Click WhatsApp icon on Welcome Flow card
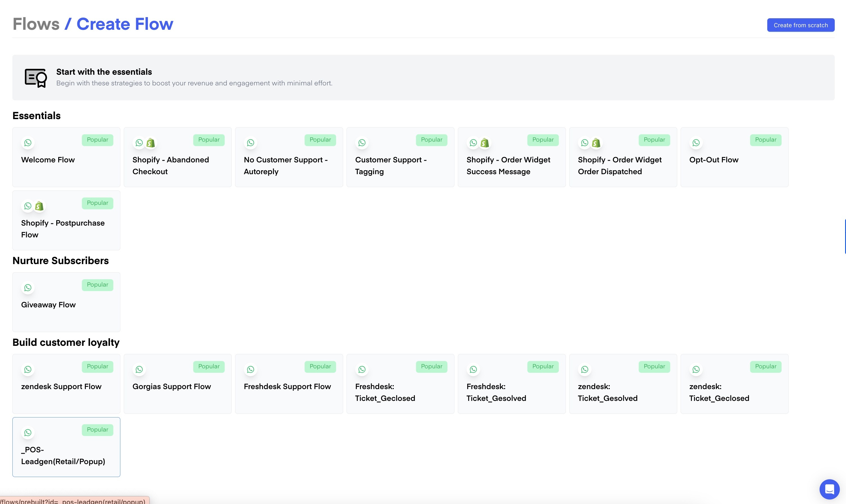846x504 pixels. coord(28,143)
